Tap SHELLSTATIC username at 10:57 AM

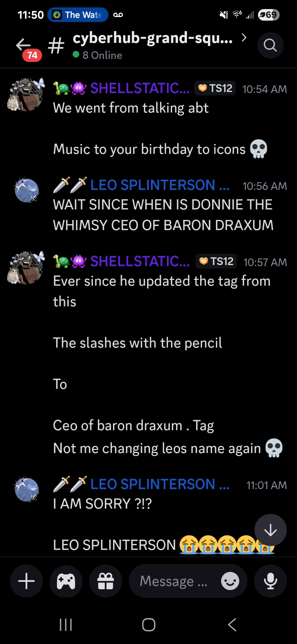point(140,261)
